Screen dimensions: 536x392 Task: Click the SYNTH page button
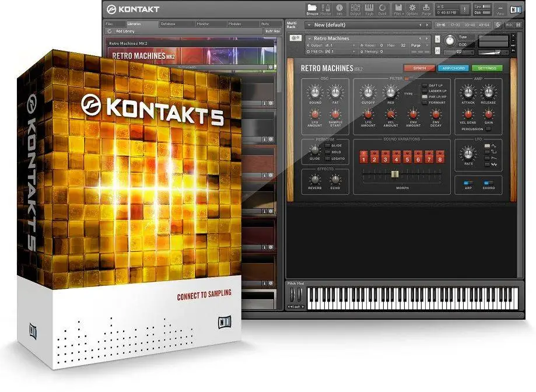[419, 68]
